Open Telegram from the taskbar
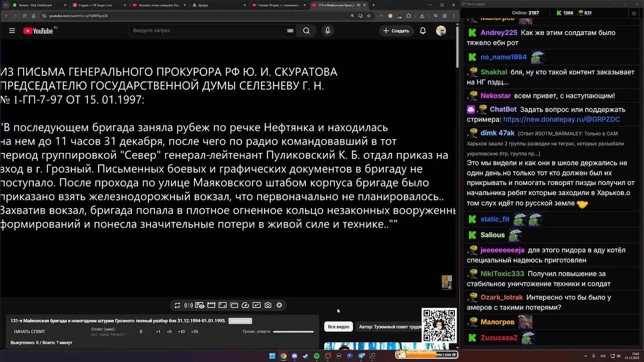This screenshot has height=362, width=644. tap(361, 356)
